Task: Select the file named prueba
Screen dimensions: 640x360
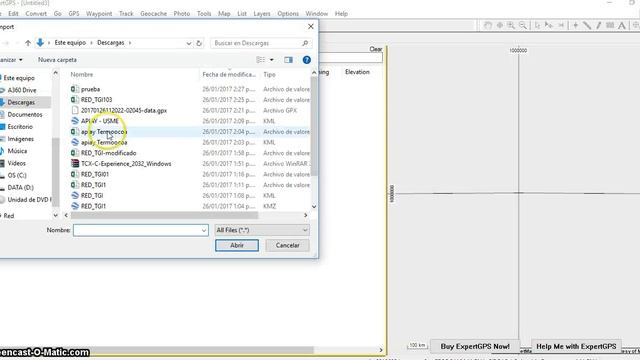Action: click(90, 89)
